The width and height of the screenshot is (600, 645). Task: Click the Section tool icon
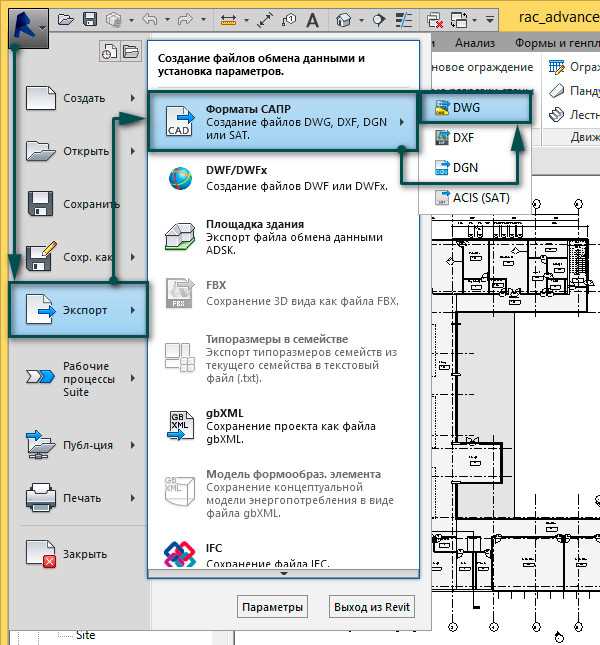point(379,20)
